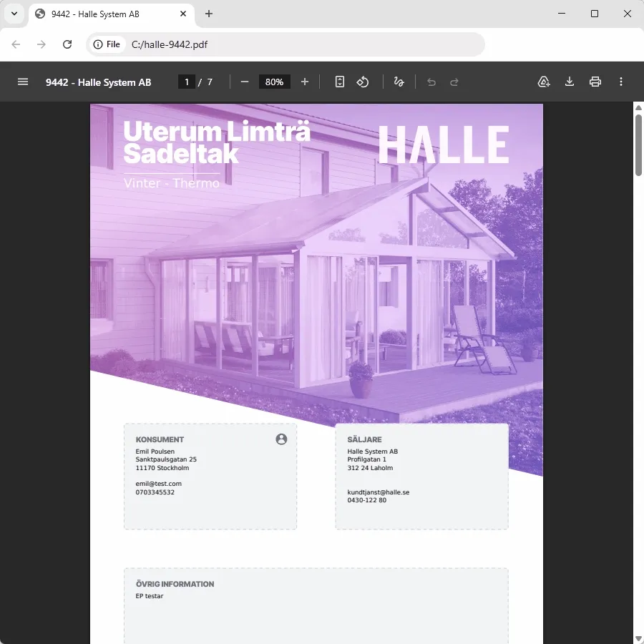
Task: Download the PDF file
Action: coord(570,82)
